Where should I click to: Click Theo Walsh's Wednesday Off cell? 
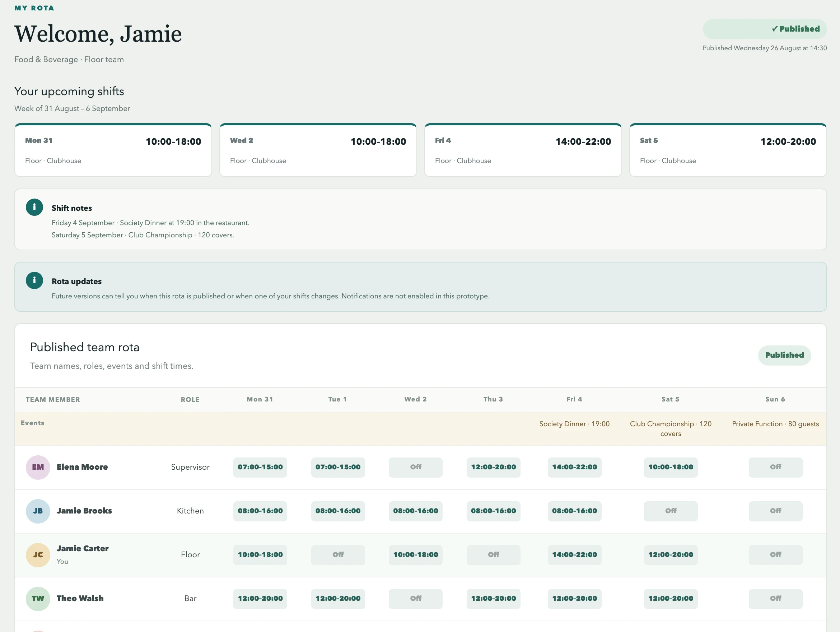(x=415, y=599)
